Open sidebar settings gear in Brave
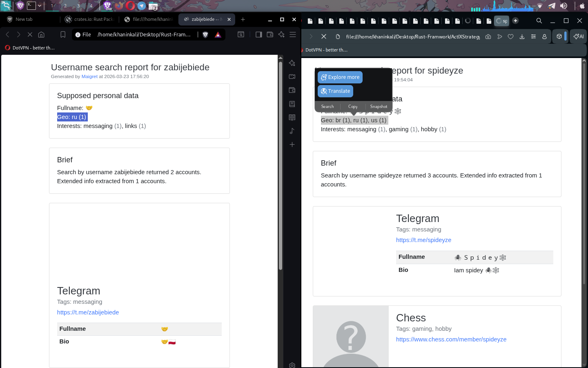Screen dimensions: 588x368 tap(292, 365)
